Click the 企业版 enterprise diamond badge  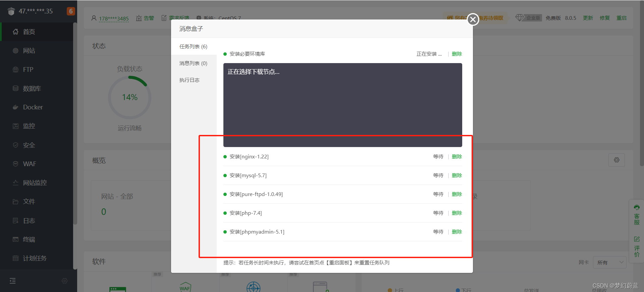[529, 18]
